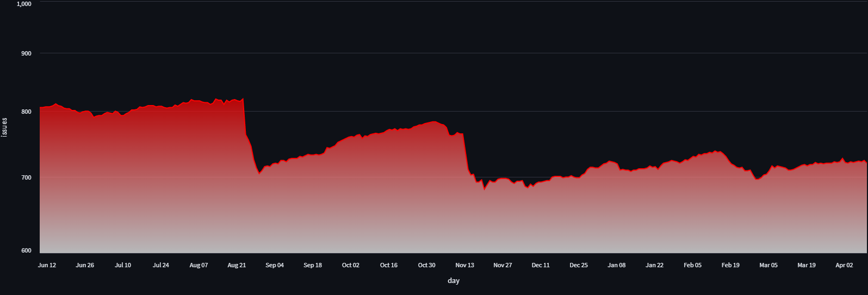Select the "Oct 30" date on the axis
Image resolution: width=868 pixels, height=295 pixels.
426,265
